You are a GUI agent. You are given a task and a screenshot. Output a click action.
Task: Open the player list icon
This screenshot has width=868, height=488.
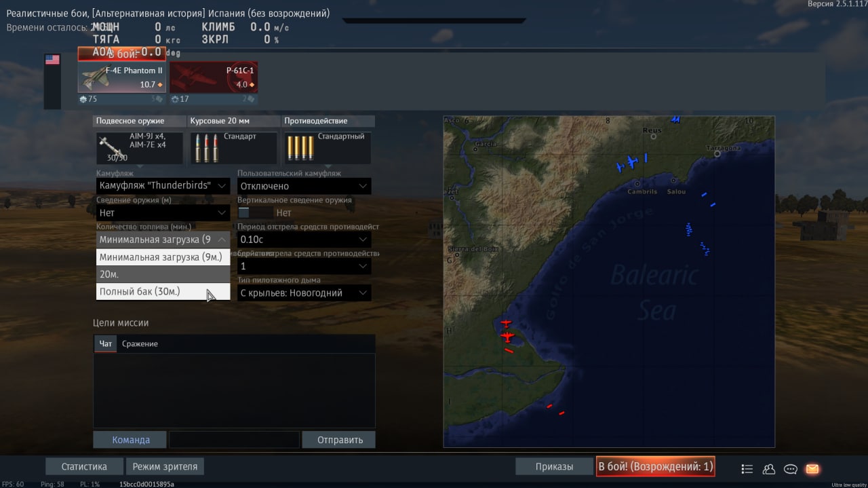(x=747, y=468)
